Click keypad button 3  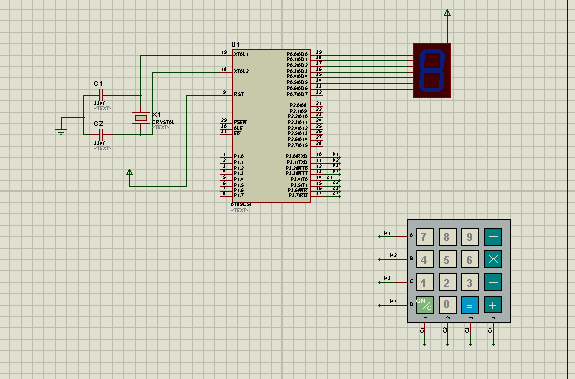tap(470, 282)
